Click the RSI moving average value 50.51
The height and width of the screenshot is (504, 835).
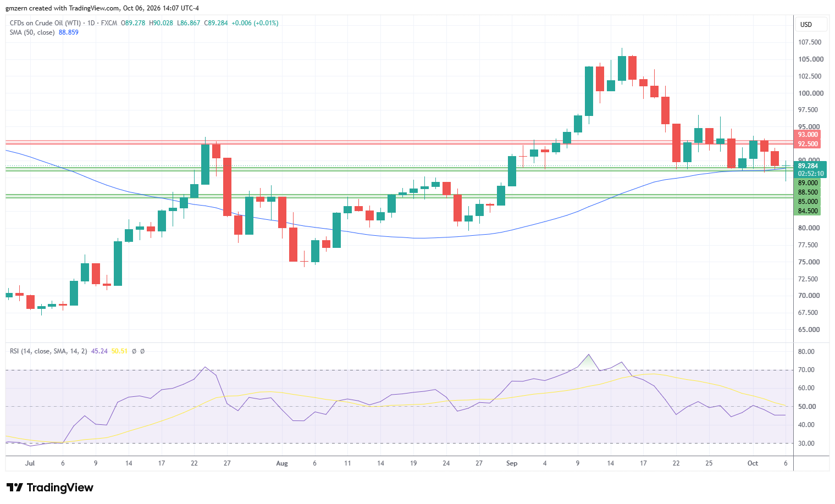click(119, 351)
